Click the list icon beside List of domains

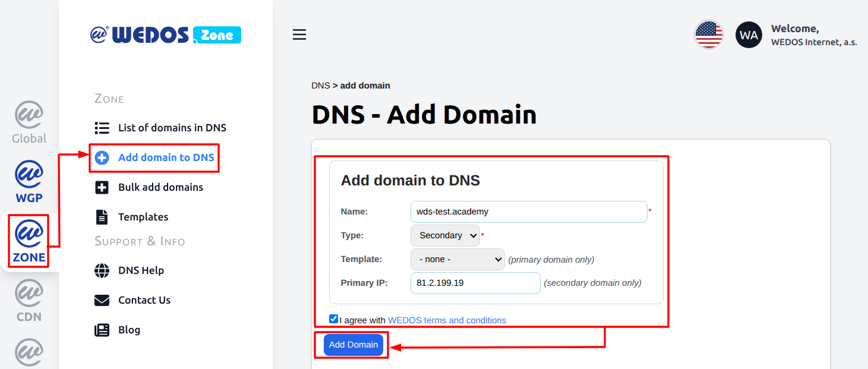102,128
